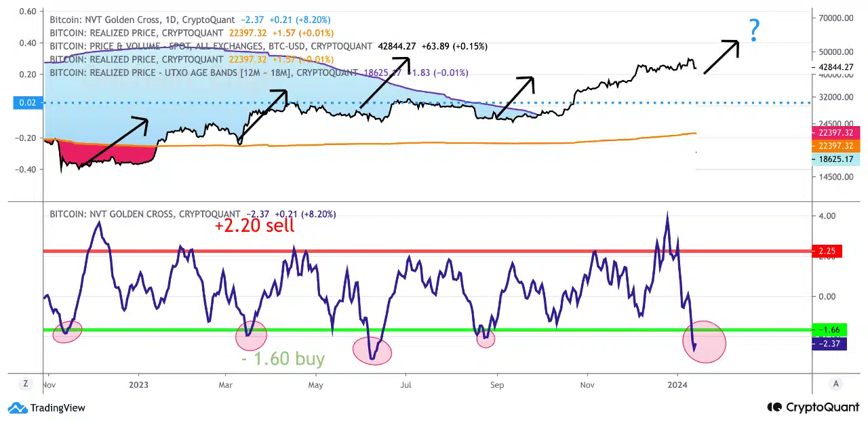This screenshot has height=421, width=868.
Task: Click the 2023 date on time axis
Action: (x=138, y=384)
